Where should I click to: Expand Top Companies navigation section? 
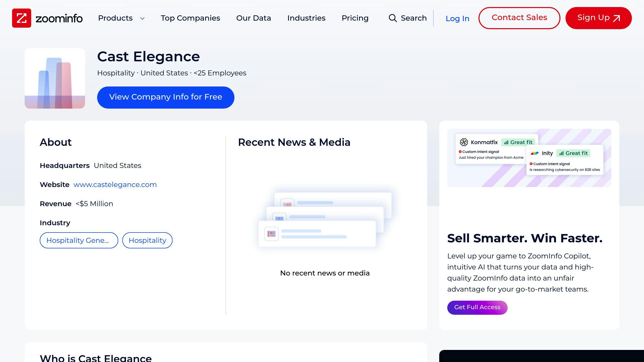(x=190, y=18)
